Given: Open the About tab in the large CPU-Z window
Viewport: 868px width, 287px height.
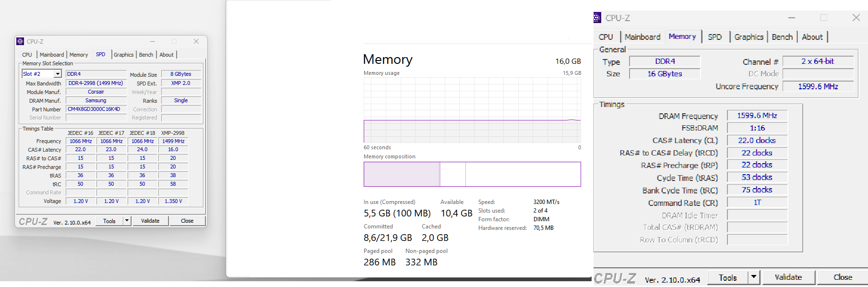Looking at the screenshot, I should (812, 37).
